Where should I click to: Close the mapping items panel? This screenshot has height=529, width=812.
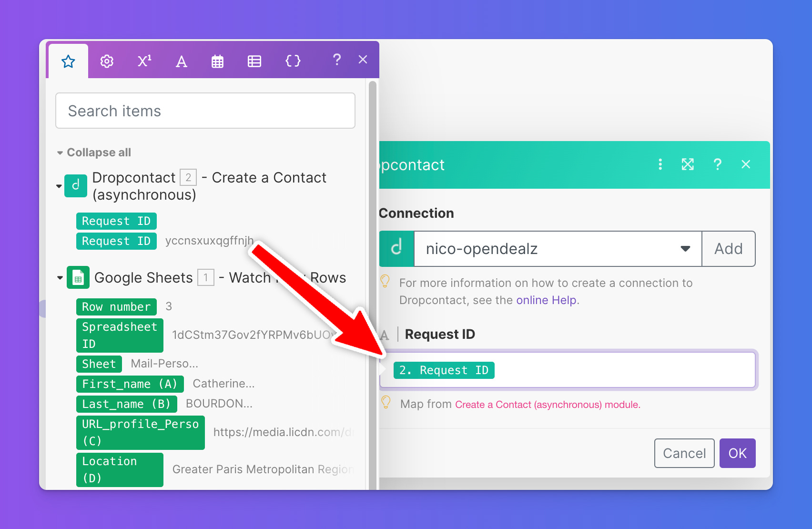click(363, 60)
